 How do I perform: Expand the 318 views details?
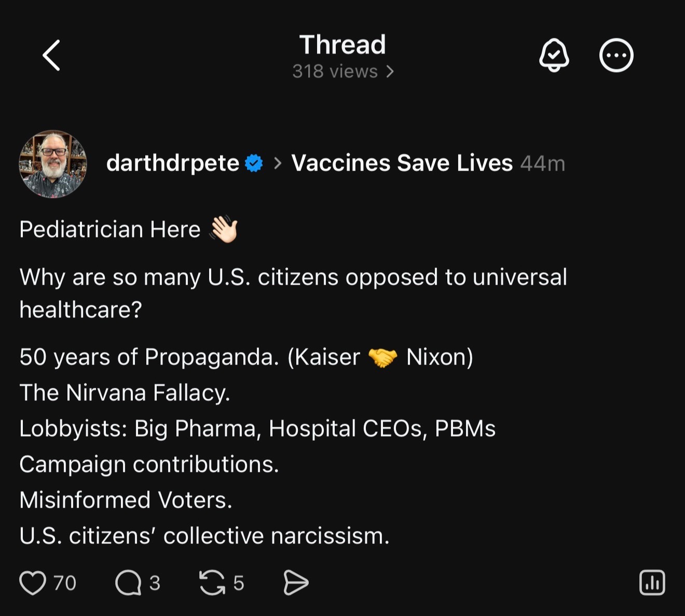[x=343, y=72]
